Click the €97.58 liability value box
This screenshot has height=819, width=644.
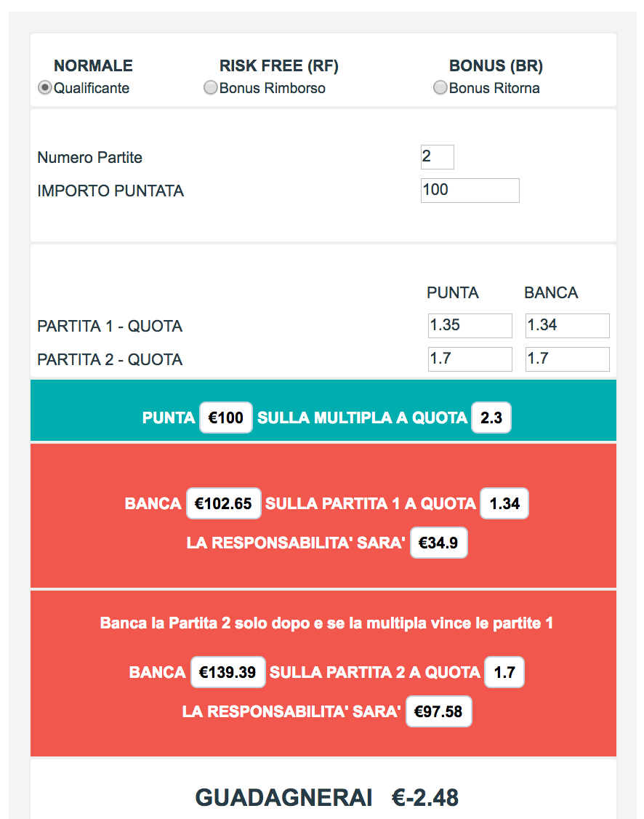pyautogui.click(x=438, y=711)
